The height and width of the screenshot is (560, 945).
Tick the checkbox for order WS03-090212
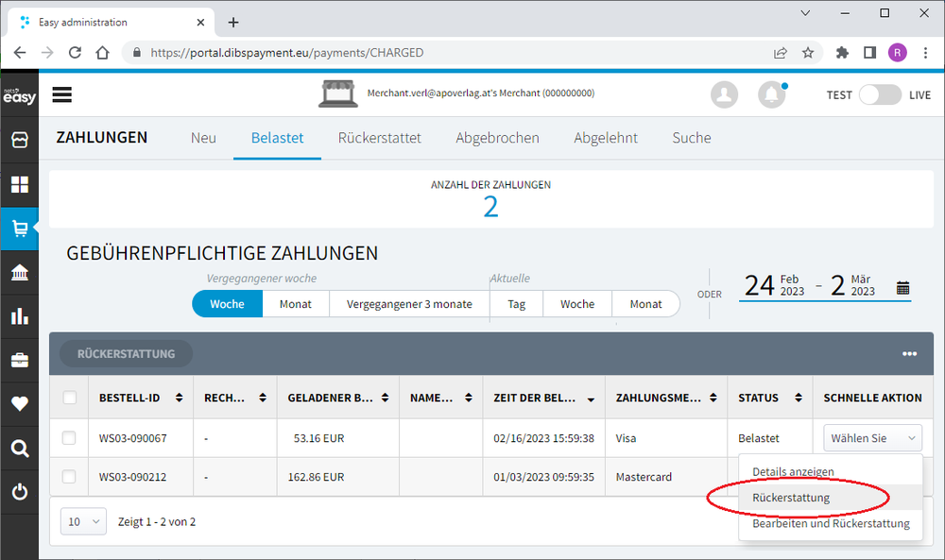click(x=69, y=477)
